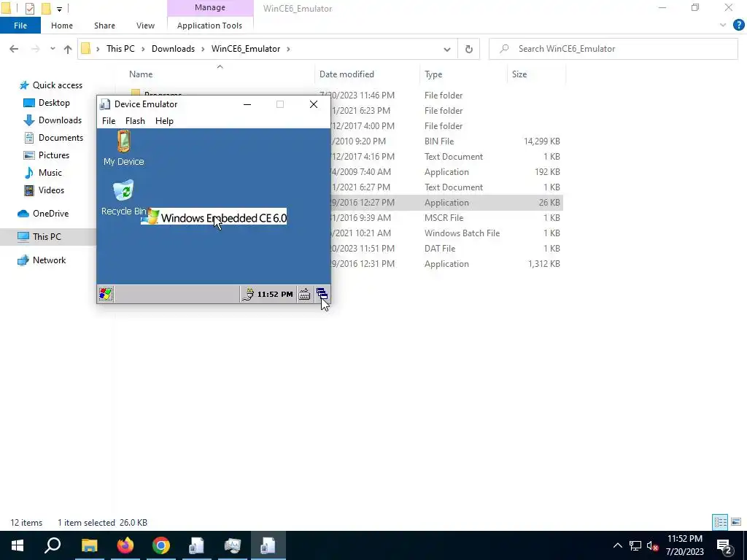Go up one folder level
Screen dimensions: 747x560
coord(68,49)
